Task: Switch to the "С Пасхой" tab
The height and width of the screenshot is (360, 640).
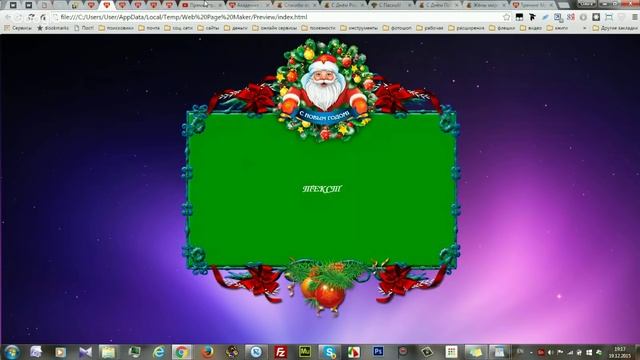Action: click(390, 5)
